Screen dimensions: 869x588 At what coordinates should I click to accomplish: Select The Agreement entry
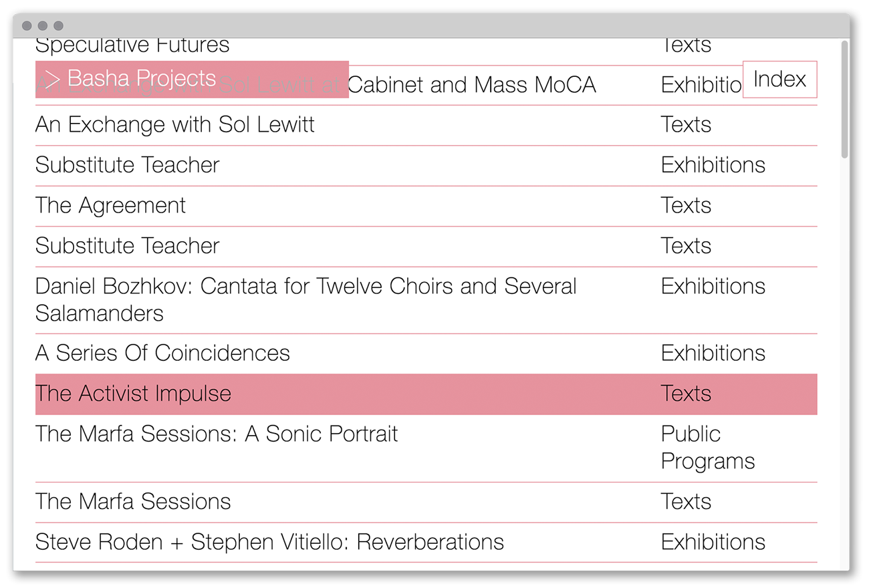click(x=111, y=205)
